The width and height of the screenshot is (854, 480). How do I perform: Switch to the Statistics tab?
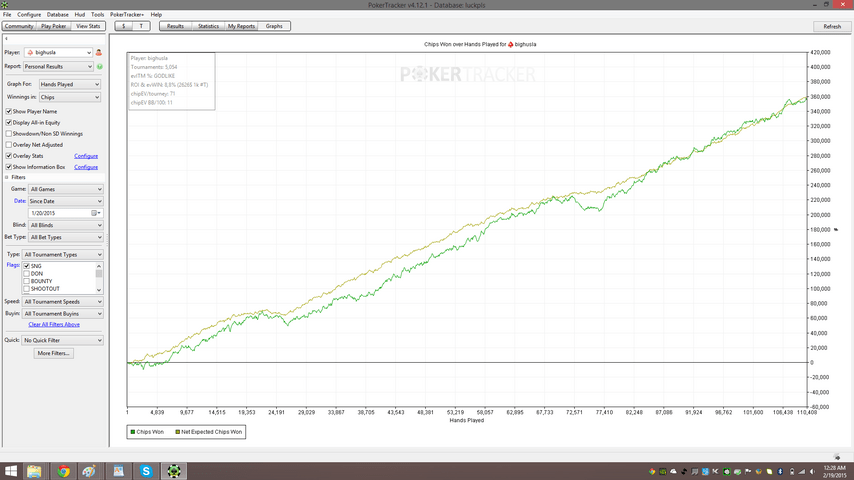(x=208, y=26)
